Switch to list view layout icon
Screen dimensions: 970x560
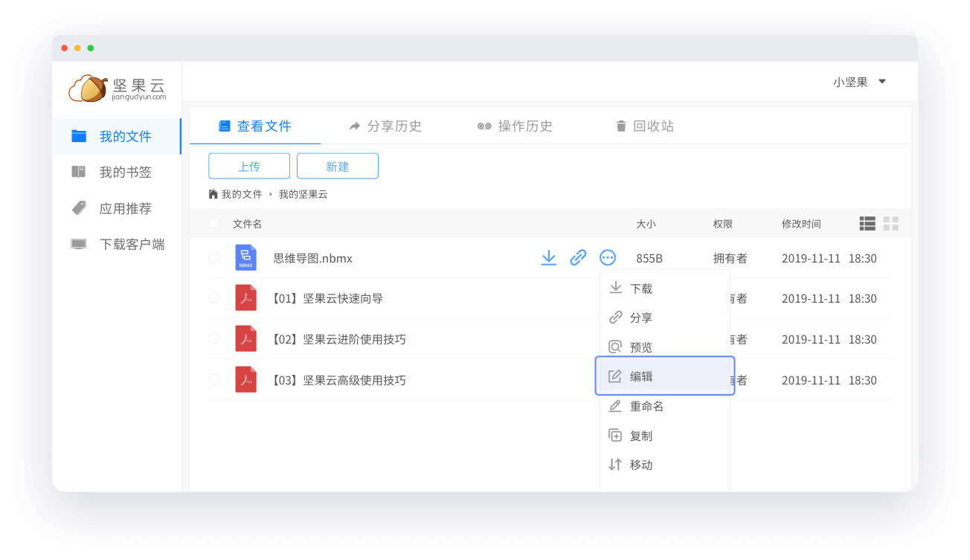point(867,224)
